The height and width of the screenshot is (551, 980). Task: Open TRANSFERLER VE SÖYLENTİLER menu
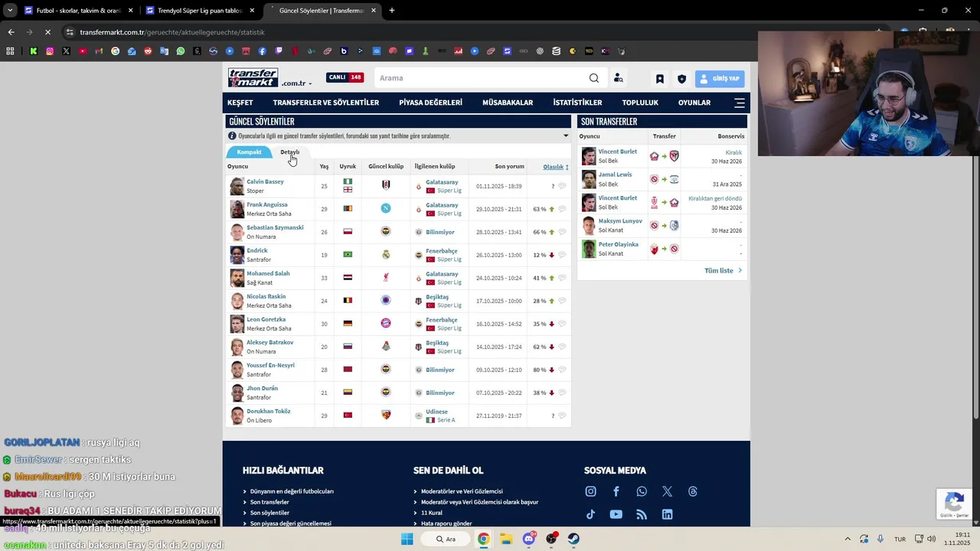pyautogui.click(x=326, y=103)
